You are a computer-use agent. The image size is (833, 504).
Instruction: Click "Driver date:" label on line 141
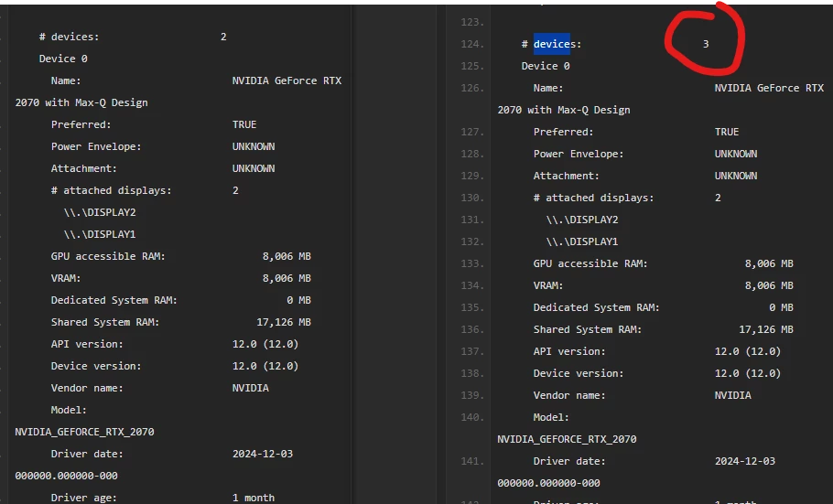click(569, 461)
